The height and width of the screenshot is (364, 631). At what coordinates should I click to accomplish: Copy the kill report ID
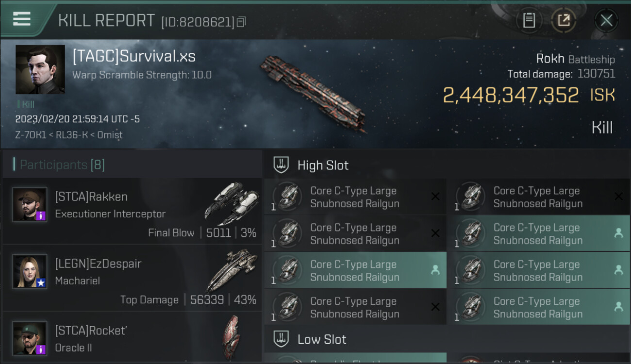click(x=241, y=21)
